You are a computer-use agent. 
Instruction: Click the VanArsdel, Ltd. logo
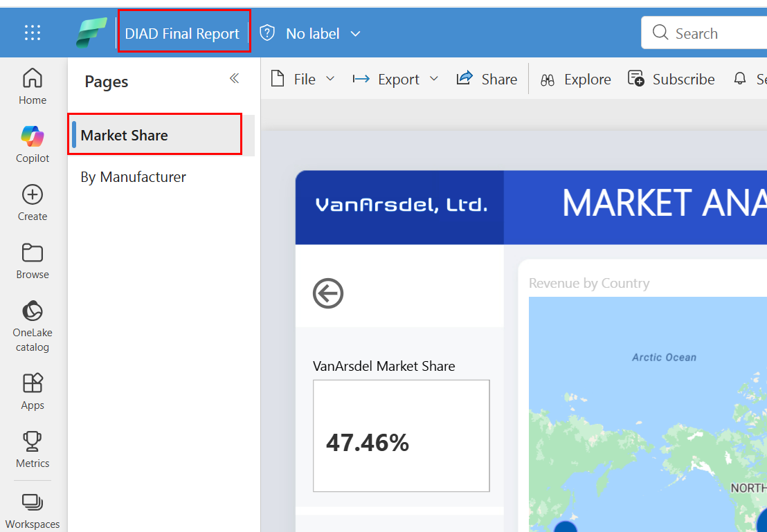click(401, 205)
